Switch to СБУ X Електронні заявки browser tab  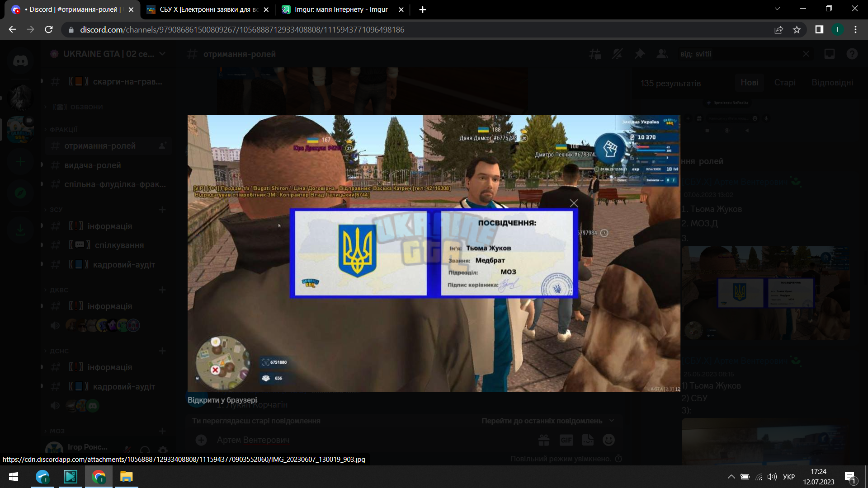208,9
